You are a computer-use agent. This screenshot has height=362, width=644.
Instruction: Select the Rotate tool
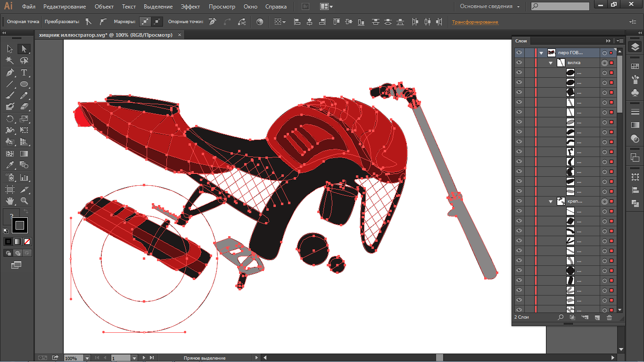click(10, 119)
